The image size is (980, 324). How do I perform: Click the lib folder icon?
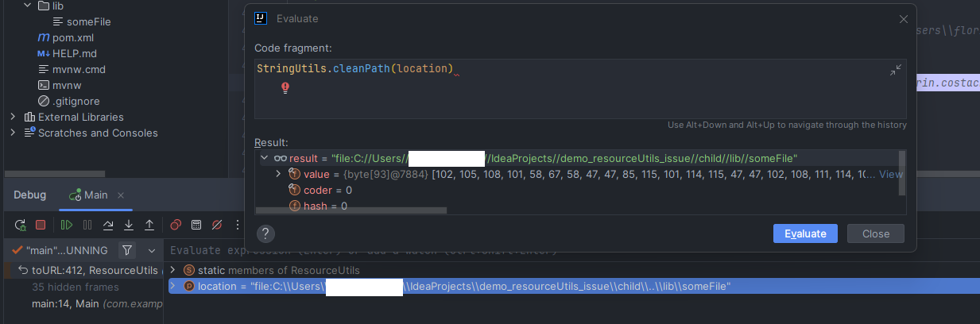click(44, 6)
